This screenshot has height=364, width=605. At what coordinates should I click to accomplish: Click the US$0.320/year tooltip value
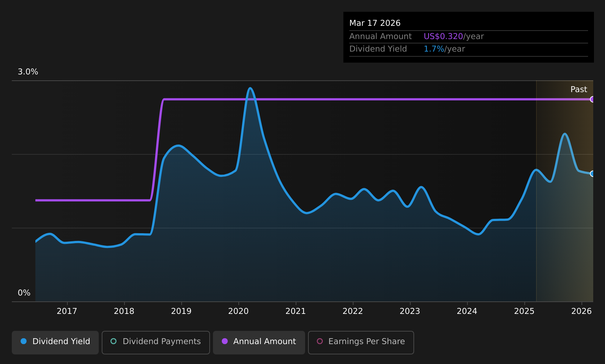(454, 36)
